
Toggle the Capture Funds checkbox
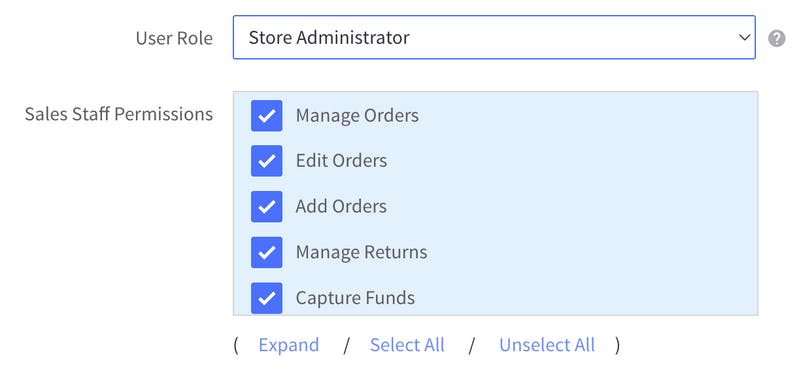tap(267, 298)
